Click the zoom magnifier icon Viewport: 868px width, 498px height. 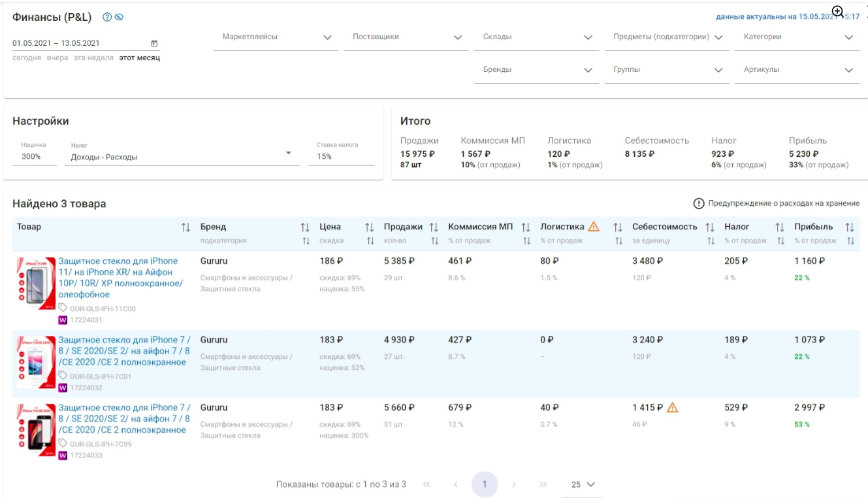837,12
